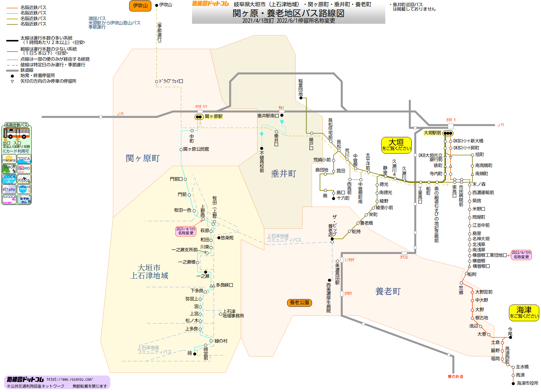Choose the nimoca card icon
Image resolution: width=541 pixels, height=392 pixels.
24,189
